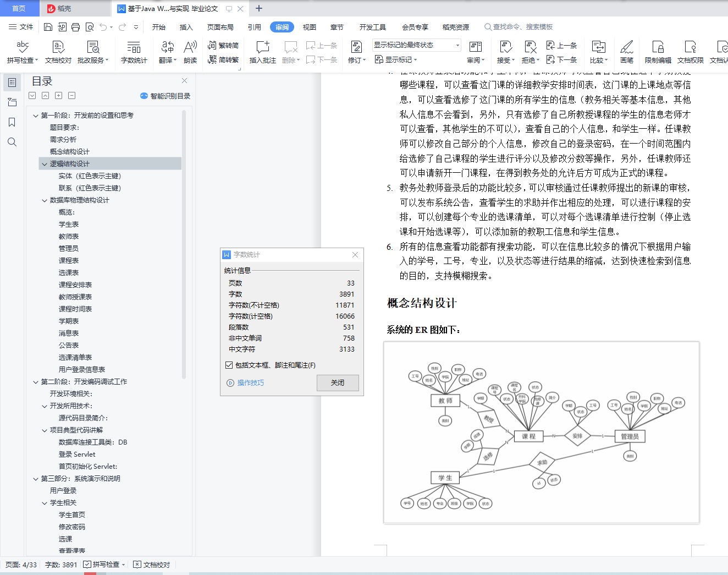
Task: Open the search pane in left sidebar
Action: (x=12, y=142)
